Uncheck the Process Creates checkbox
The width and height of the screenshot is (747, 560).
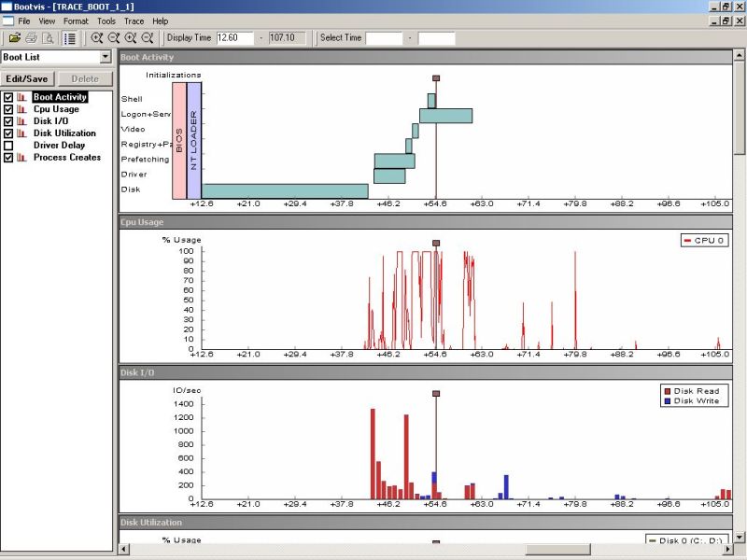[8, 157]
